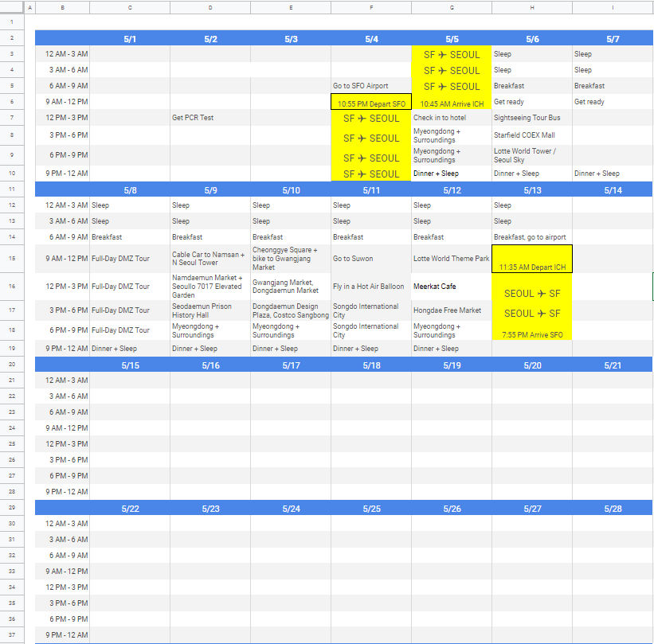This screenshot has width=654, height=644.
Task: Select row 2 header
Action: [12, 38]
